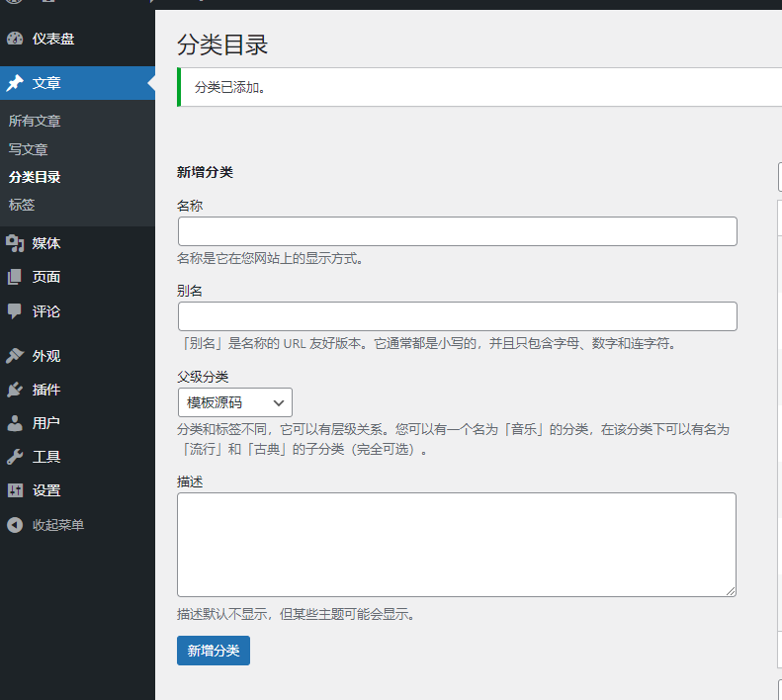This screenshot has width=782, height=700.
Task: Go to 写文章 submenu item
Action: click(29, 149)
